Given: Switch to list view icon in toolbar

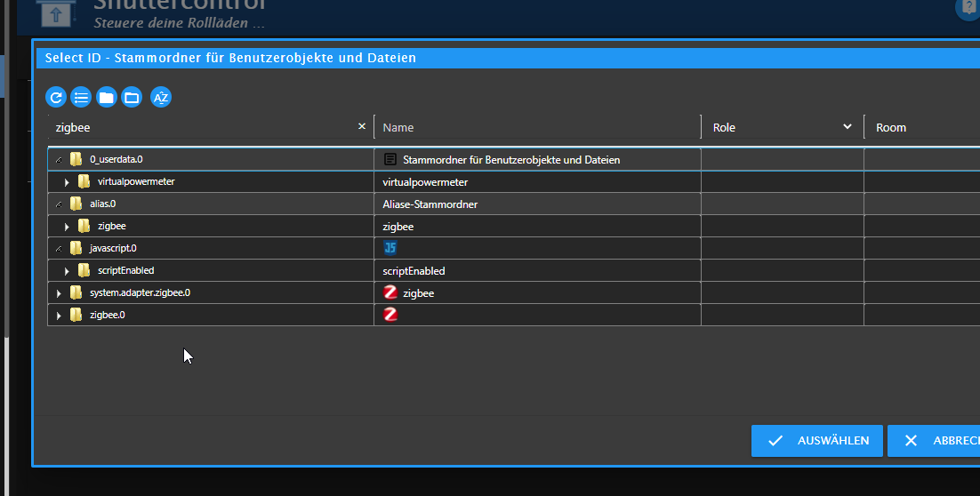Looking at the screenshot, I should pos(81,98).
